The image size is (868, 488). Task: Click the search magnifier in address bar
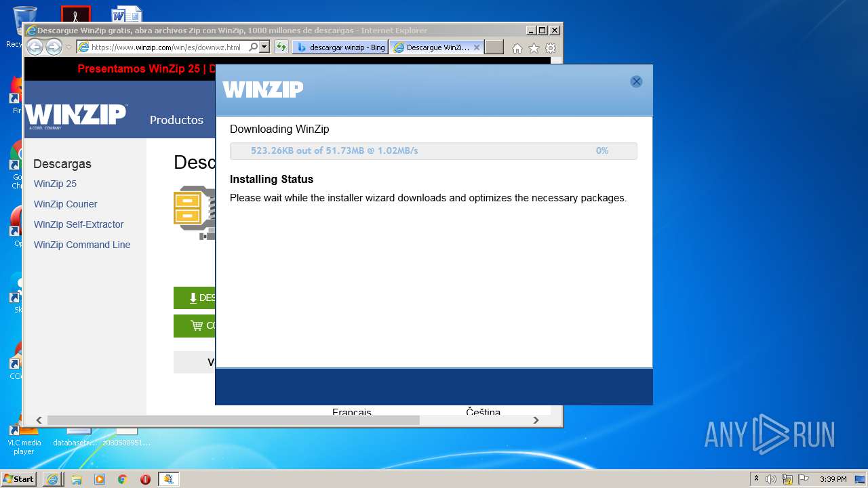(253, 47)
